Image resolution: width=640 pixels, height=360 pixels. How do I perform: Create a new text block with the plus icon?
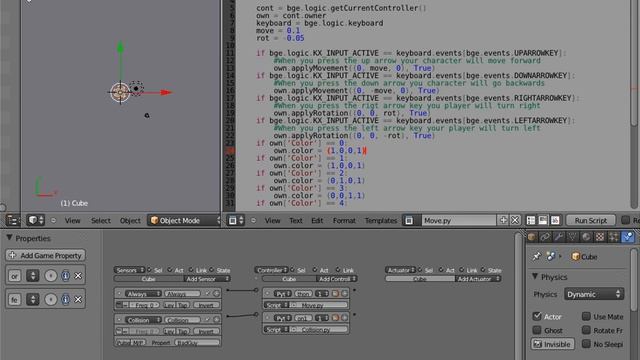[x=503, y=220]
